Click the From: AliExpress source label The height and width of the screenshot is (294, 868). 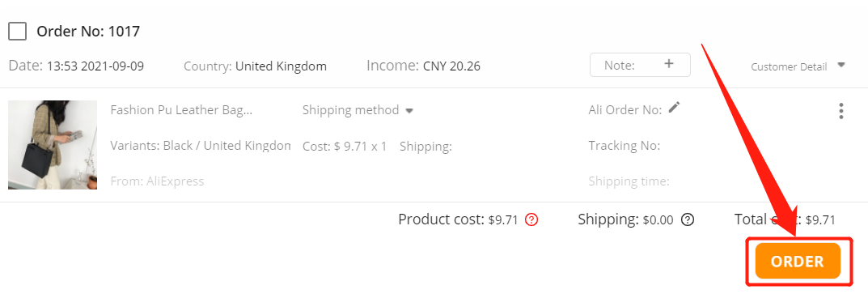pyautogui.click(x=157, y=181)
